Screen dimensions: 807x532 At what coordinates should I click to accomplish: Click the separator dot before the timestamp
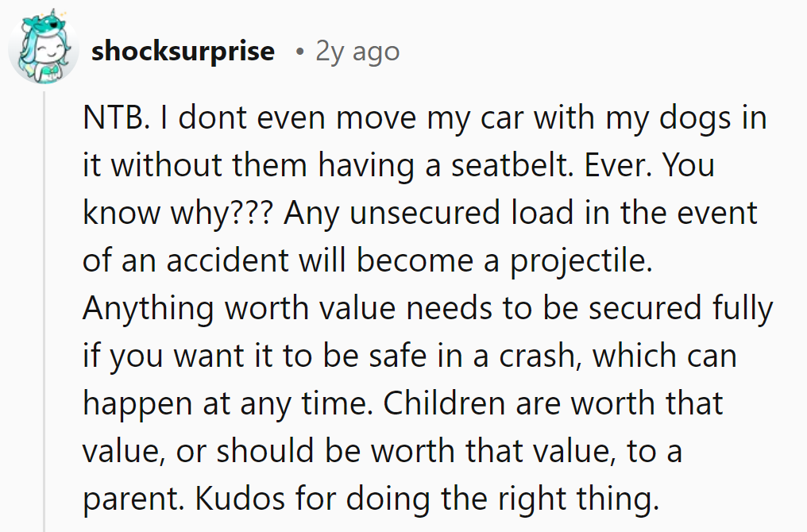click(299, 52)
